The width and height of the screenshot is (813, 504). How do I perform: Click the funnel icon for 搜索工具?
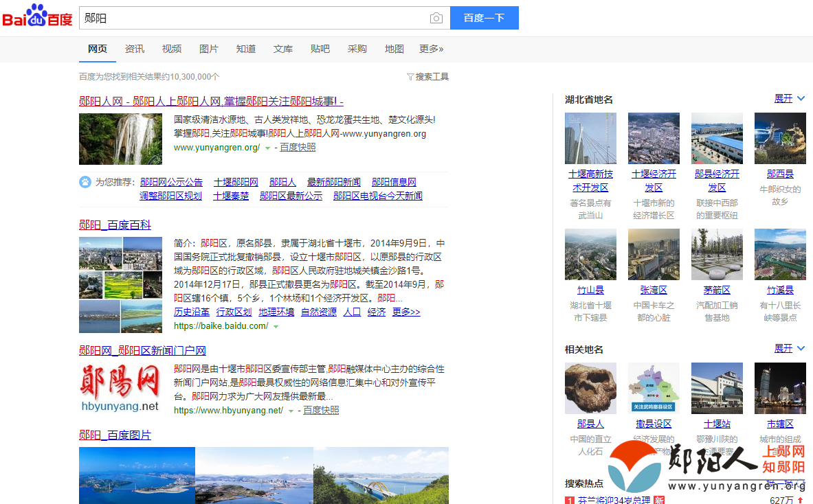point(410,77)
